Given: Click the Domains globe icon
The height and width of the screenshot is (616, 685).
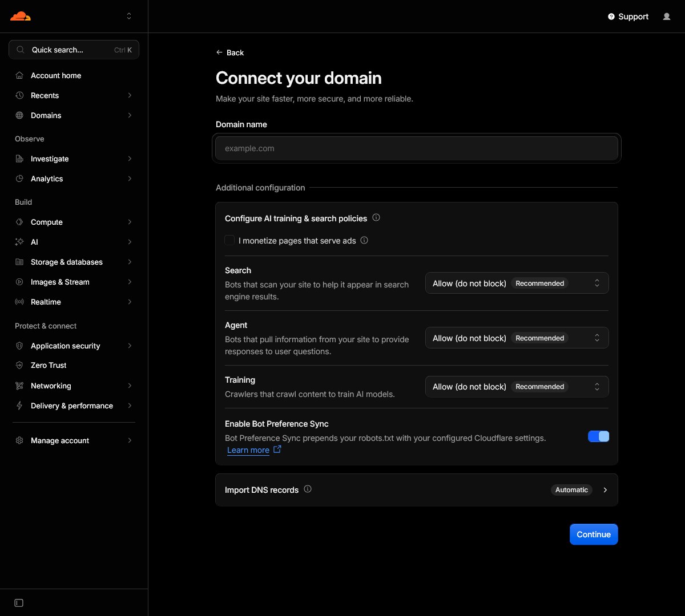Looking at the screenshot, I should [x=19, y=115].
